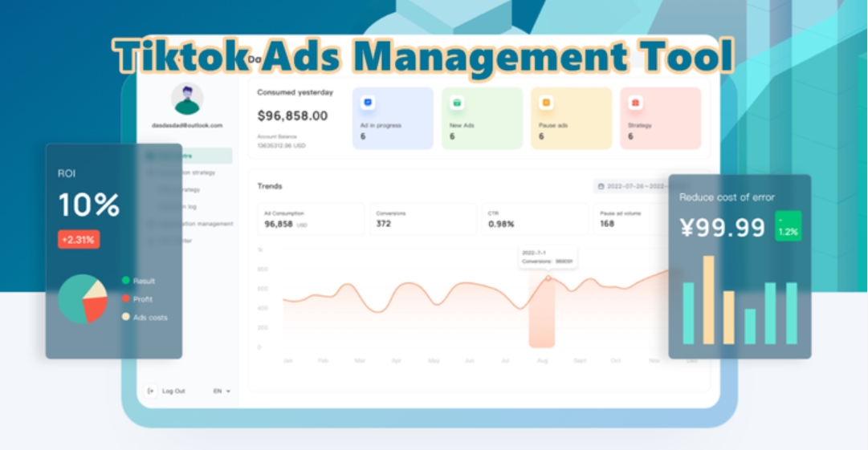Click the 10% ROI value

89,205
